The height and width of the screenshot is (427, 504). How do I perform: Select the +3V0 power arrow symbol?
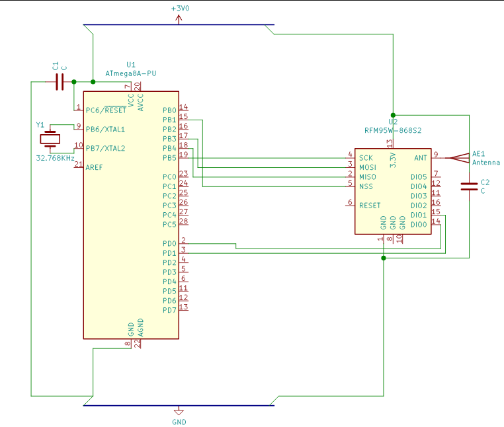[179, 19]
